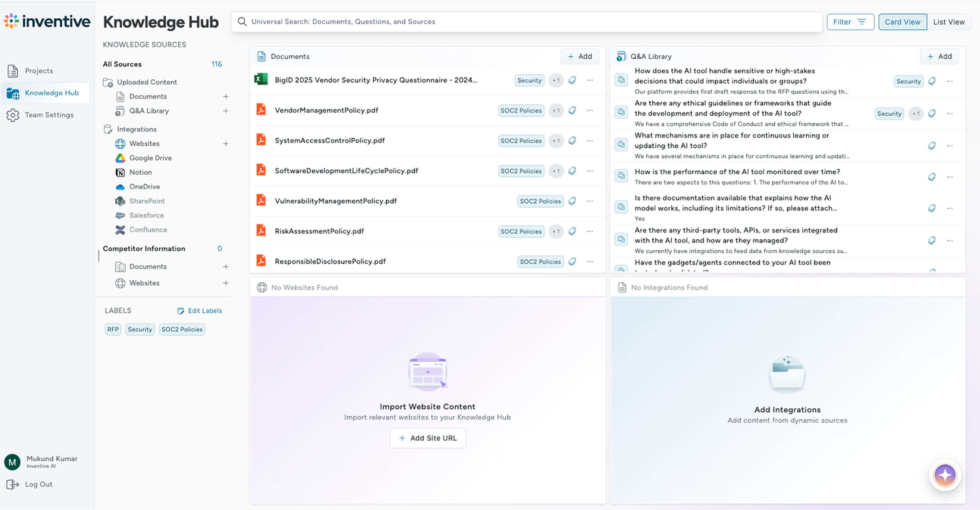
Task: Switch to List View
Action: click(949, 22)
